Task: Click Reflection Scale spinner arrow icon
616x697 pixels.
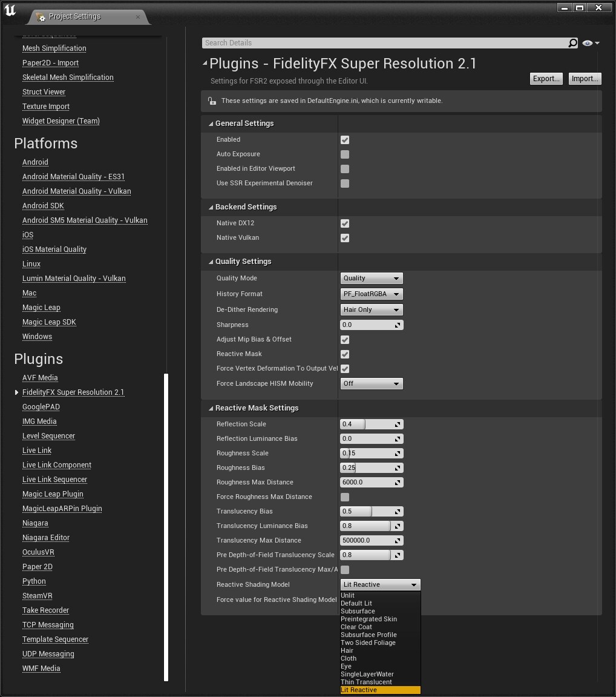Action: tap(398, 424)
